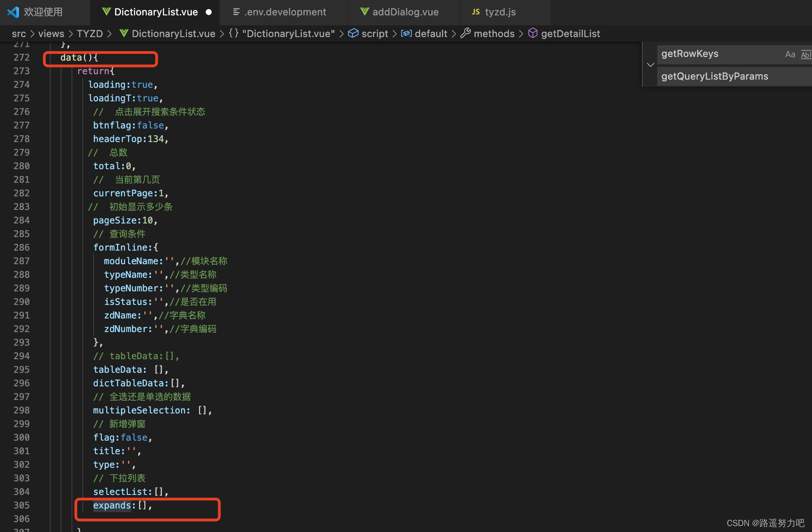The height and width of the screenshot is (532, 812).
Task: Open the TYZD breadcrumb dropdown
Action: pyautogui.click(x=90, y=33)
